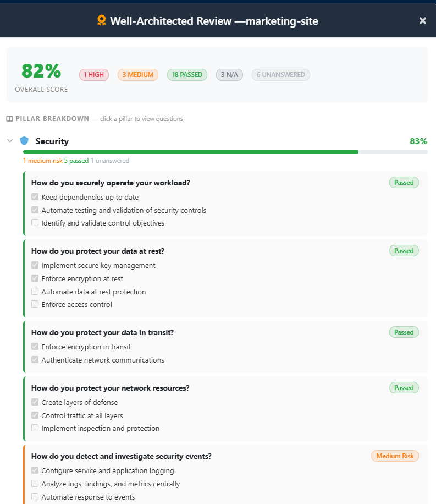Open the Security pillar heading
Viewport: 436px width, 504px height.
tap(52, 141)
